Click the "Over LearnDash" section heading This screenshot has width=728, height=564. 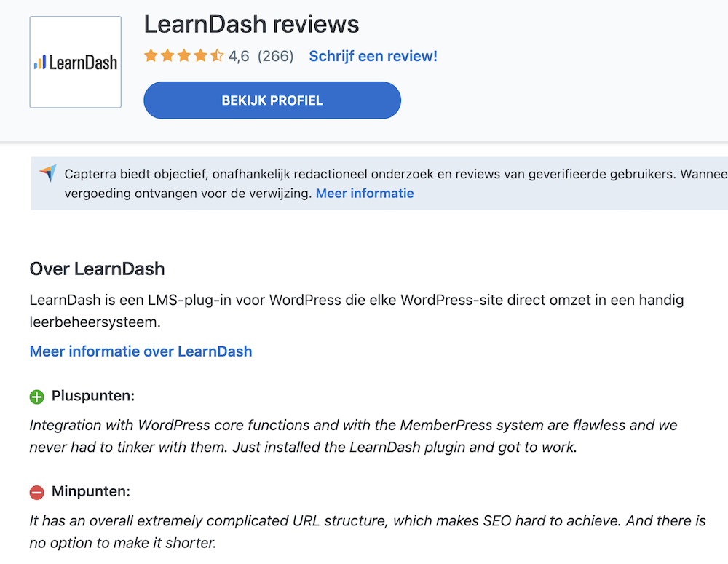pyautogui.click(x=97, y=269)
